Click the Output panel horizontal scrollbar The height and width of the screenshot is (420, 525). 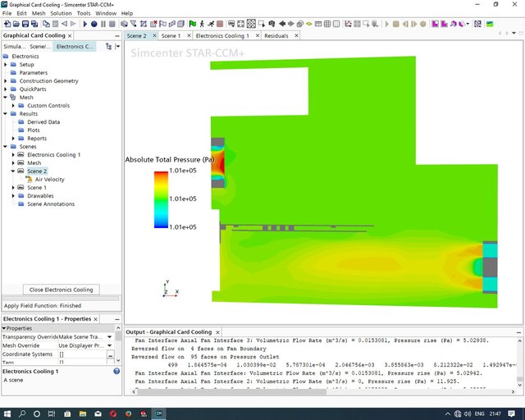click(231, 391)
